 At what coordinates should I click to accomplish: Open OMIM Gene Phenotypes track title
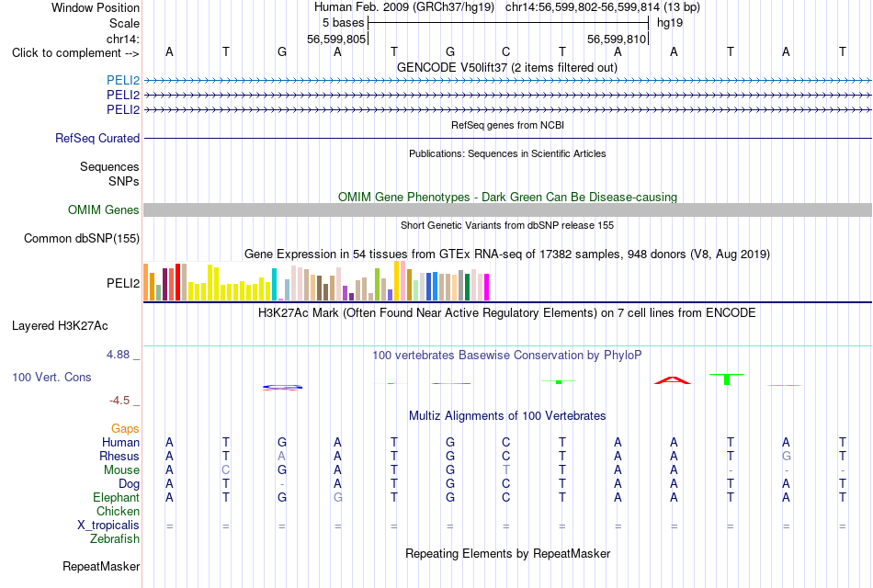(x=507, y=198)
